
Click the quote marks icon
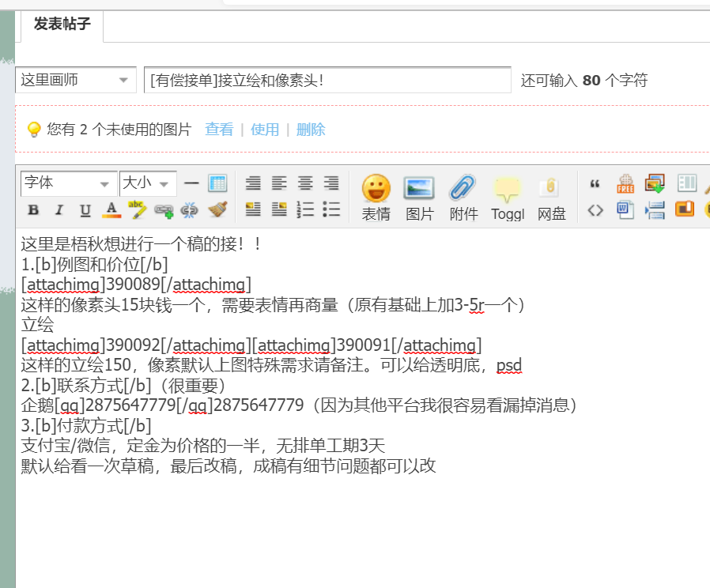(595, 184)
